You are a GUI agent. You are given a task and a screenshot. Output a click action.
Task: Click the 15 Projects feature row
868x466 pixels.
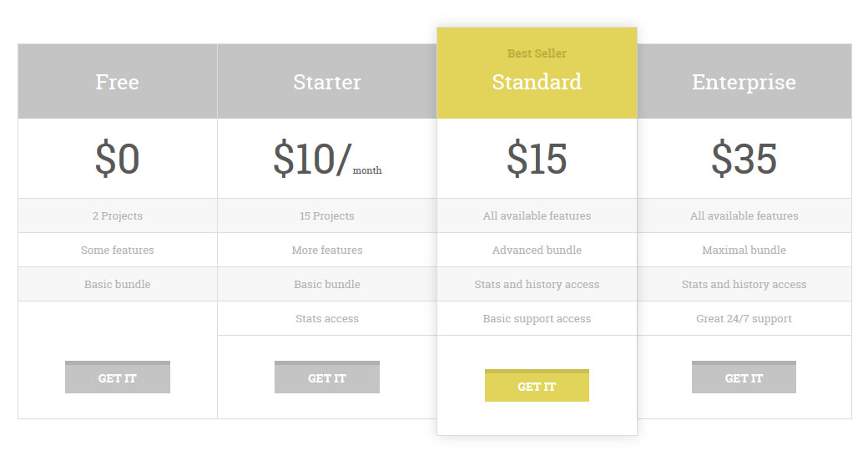coord(327,215)
